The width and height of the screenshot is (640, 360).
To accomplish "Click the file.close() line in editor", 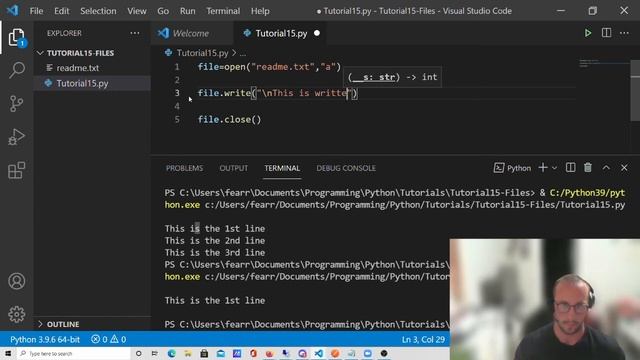I will [229, 120].
